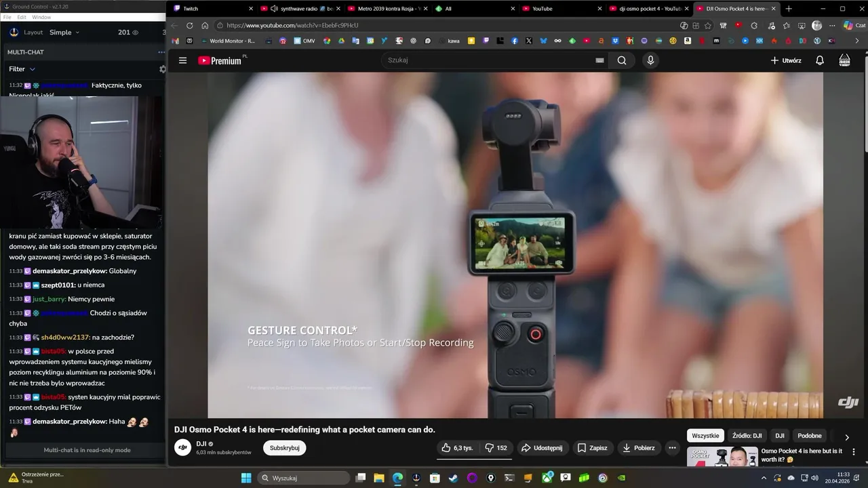Select the Wszystkie filter chip
The image size is (868, 488).
(705, 436)
